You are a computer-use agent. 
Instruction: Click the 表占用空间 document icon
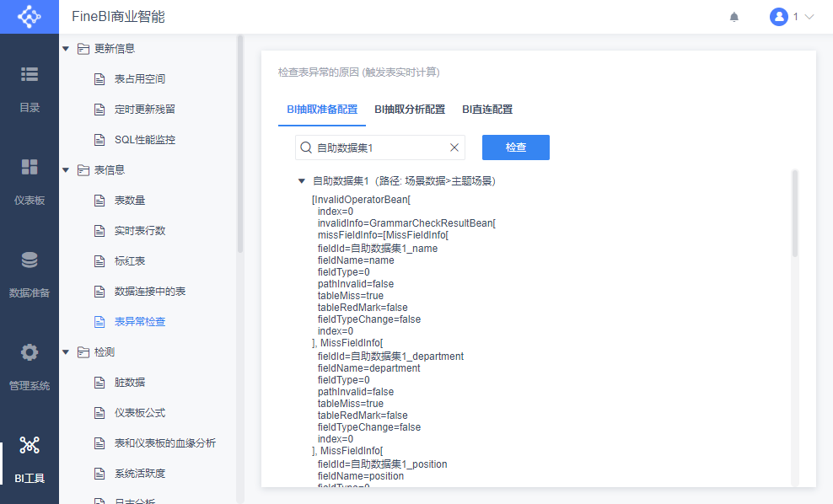coord(99,79)
